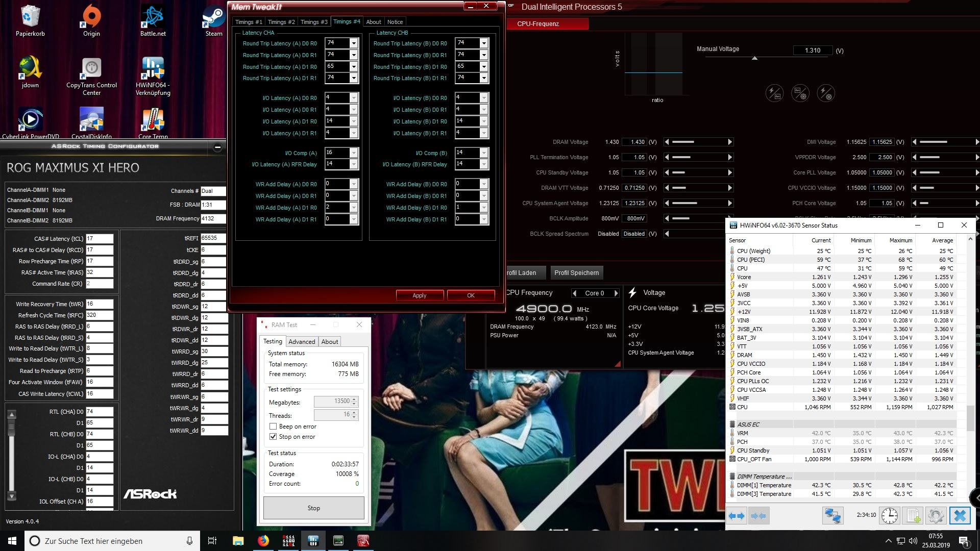This screenshot has height=551, width=980.
Task: Switch to Timings #1 tab
Action: [249, 22]
